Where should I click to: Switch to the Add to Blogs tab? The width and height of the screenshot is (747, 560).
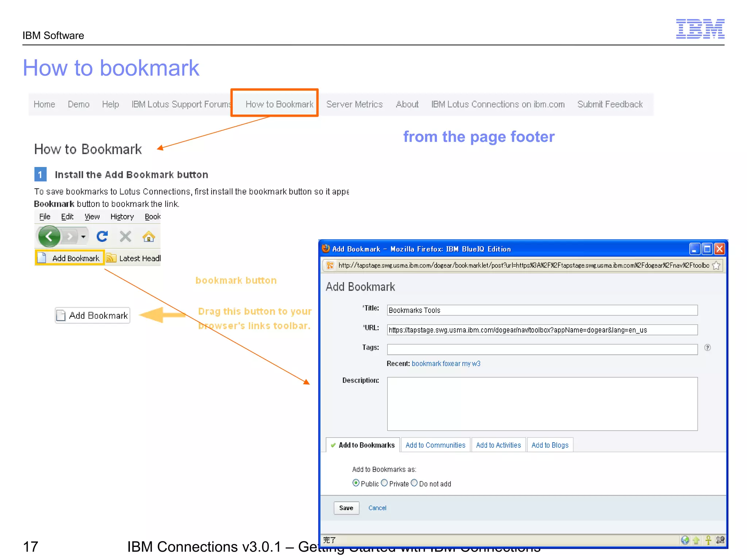click(550, 445)
